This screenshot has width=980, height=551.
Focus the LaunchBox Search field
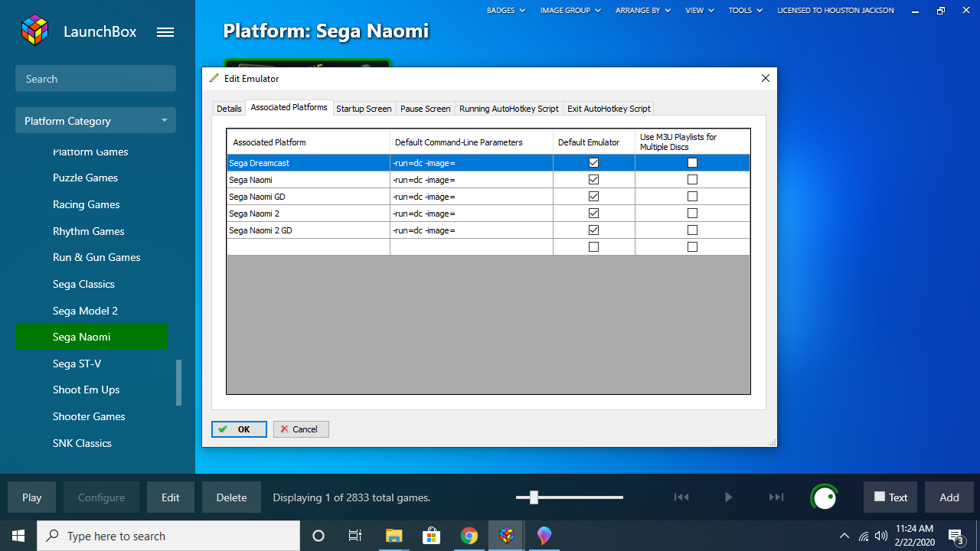(x=96, y=79)
